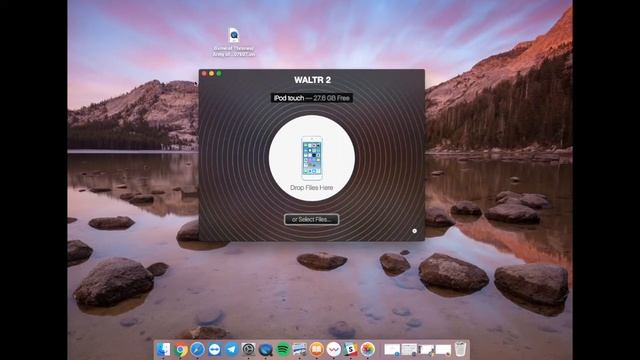Open Telegram from the dock
640x360 pixels.
click(x=231, y=349)
